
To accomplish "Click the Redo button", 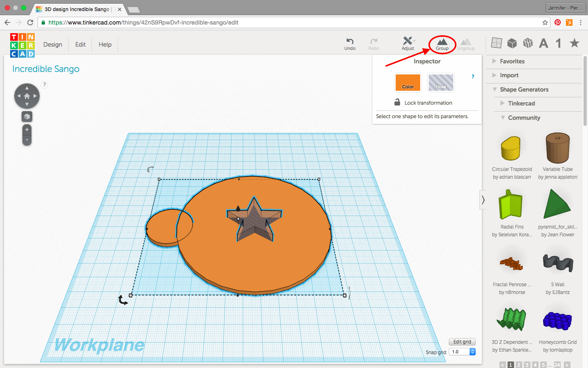I will coord(374,44).
